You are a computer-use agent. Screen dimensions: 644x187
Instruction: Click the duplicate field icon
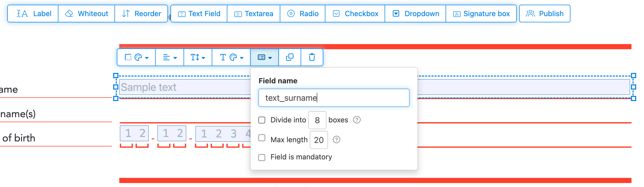tap(290, 57)
